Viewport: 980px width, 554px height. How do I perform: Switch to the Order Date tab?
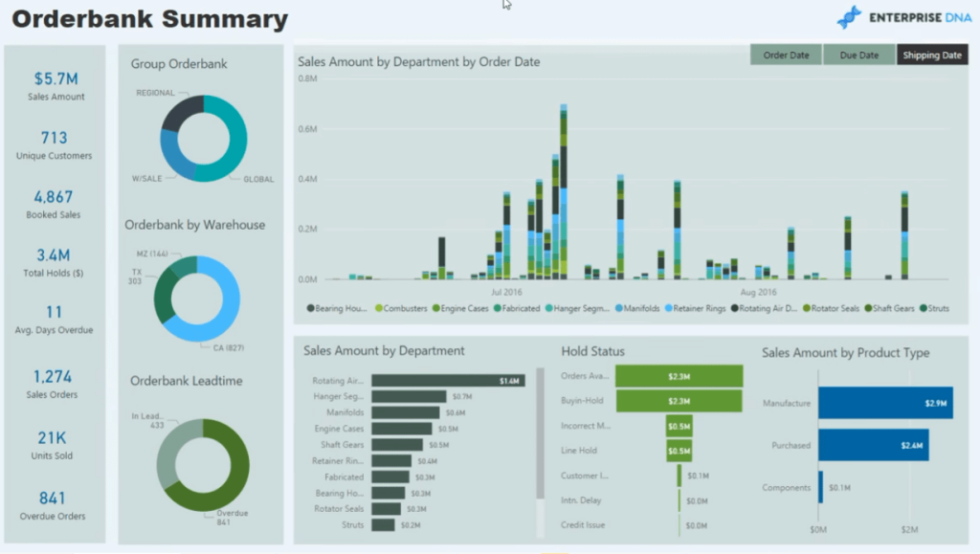tap(785, 55)
